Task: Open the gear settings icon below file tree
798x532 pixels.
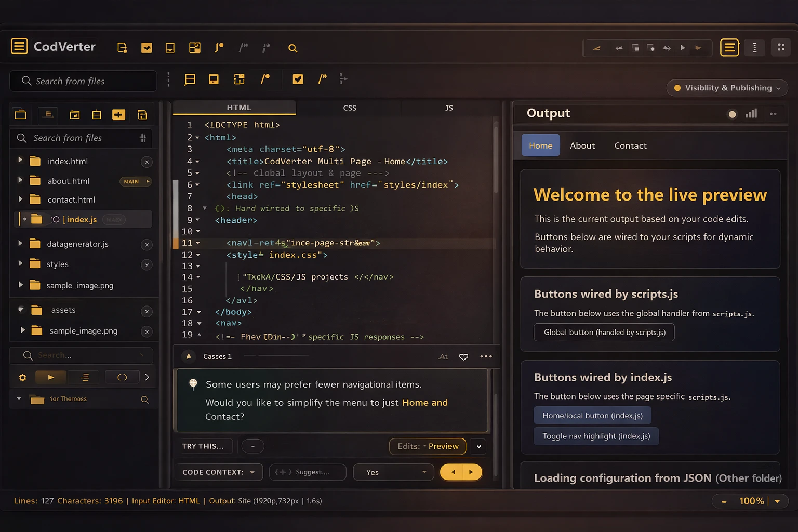Action: tap(22, 378)
